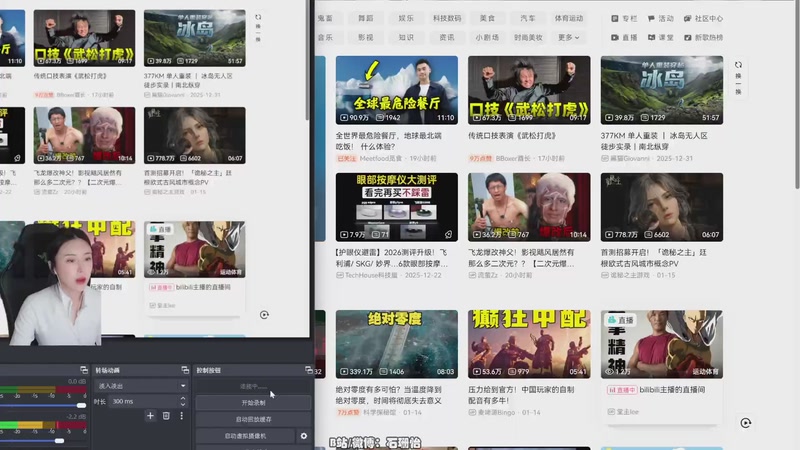Open the 传统口技表演《武松打虎》 title link in browser
This screenshot has height=450, width=800.
click(x=512, y=136)
